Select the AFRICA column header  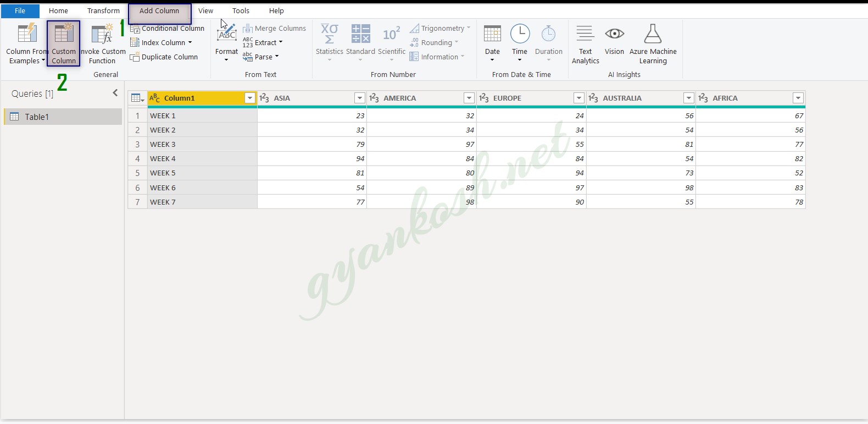point(750,98)
